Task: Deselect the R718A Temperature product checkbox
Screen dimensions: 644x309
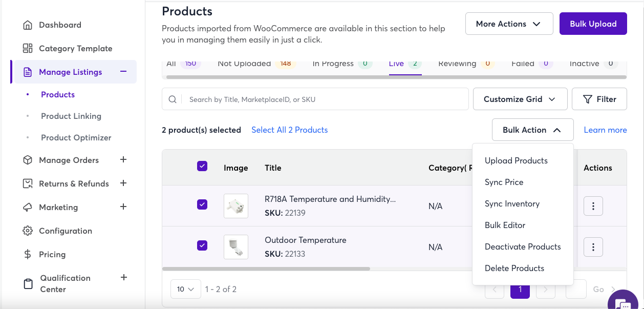Action: pos(202,204)
